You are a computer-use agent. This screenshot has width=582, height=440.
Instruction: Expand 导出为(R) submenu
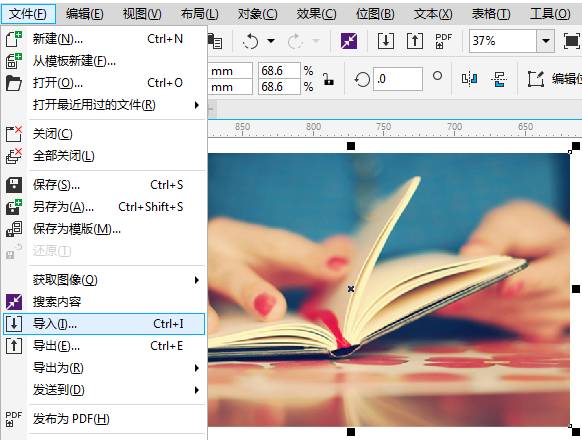[104, 368]
